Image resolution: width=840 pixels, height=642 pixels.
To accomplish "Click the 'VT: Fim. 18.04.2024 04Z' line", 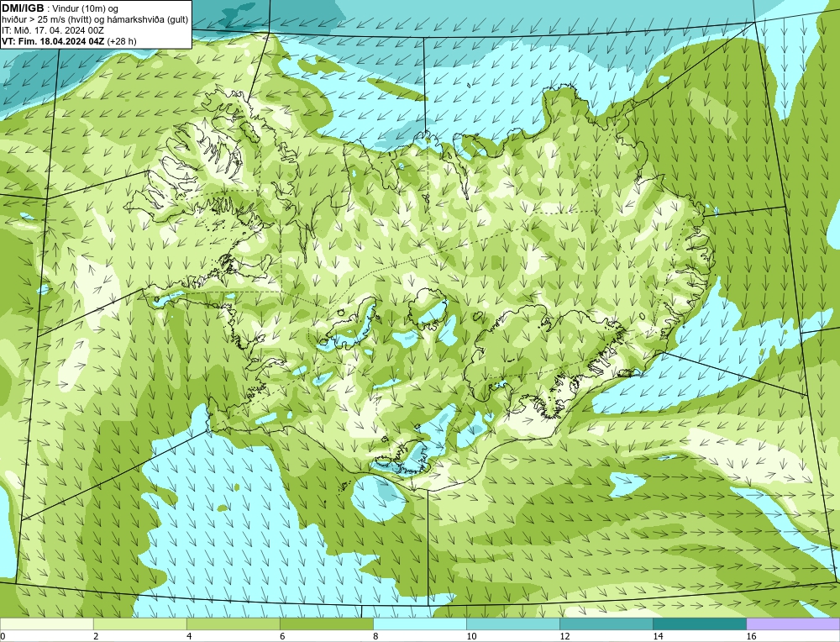I will [x=53, y=41].
